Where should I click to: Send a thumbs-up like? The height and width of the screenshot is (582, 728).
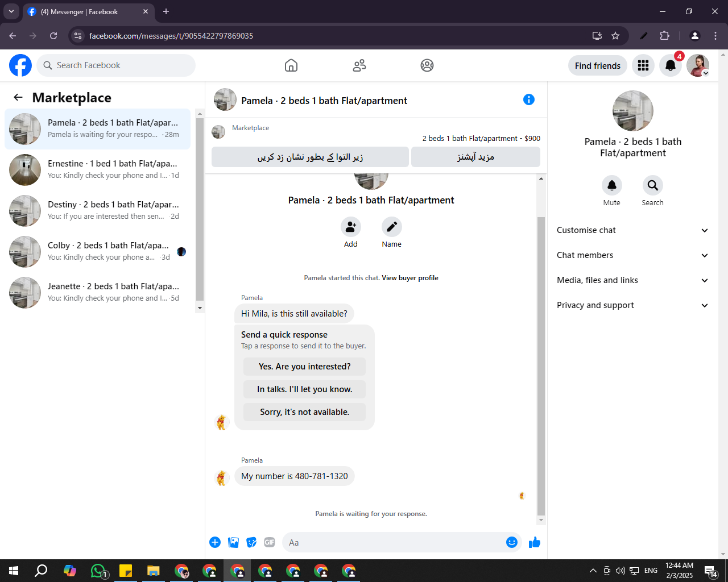point(535,542)
